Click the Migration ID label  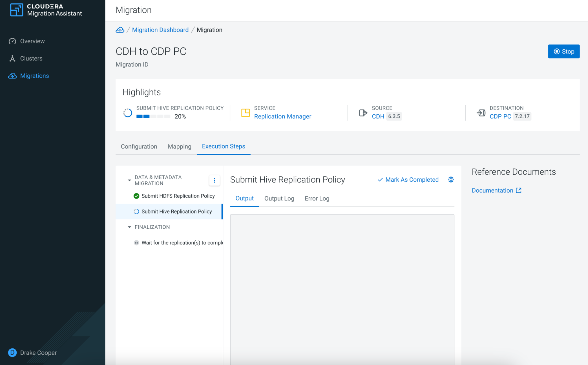[132, 64]
